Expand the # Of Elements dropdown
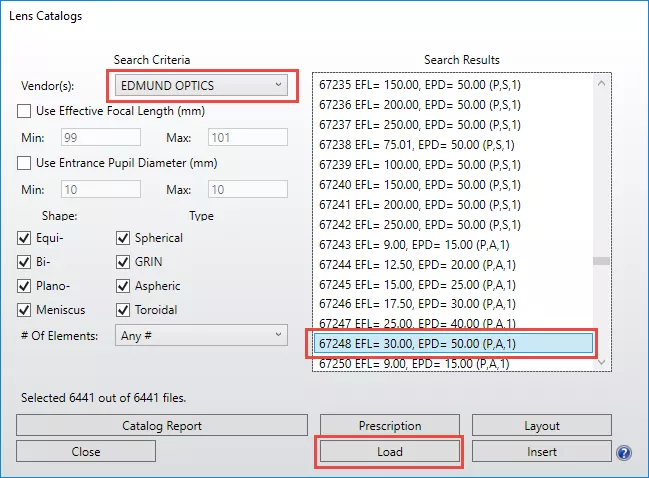 [201, 336]
